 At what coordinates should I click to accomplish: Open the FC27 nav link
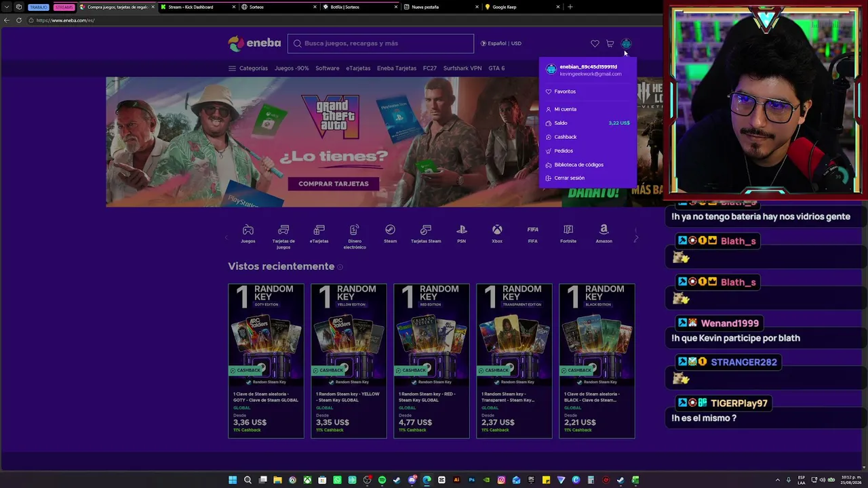click(x=430, y=68)
